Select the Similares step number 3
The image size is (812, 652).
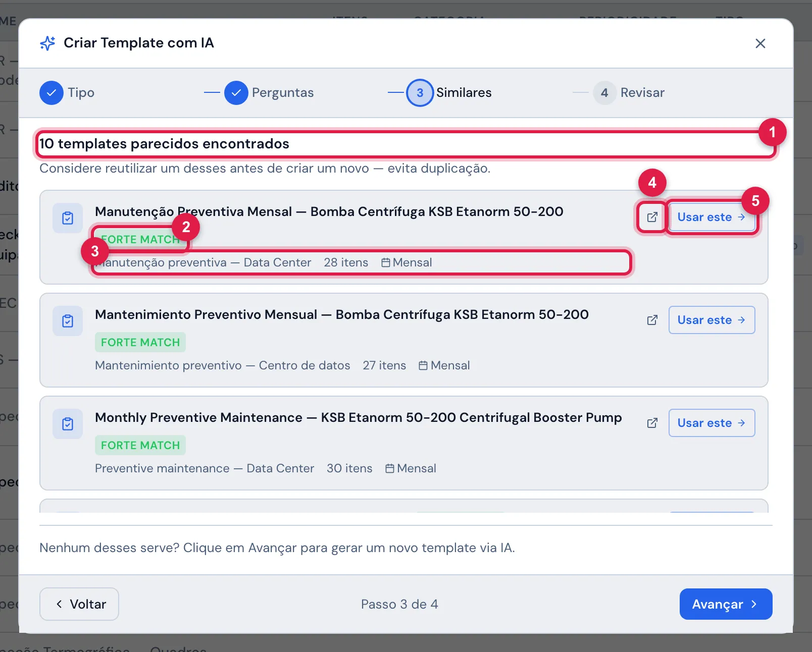point(420,93)
